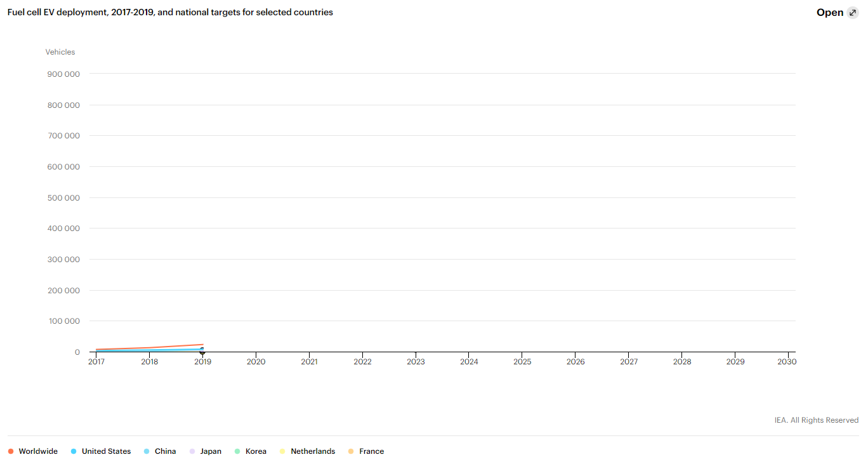Click the yellow Netherlands color dot

(282, 451)
